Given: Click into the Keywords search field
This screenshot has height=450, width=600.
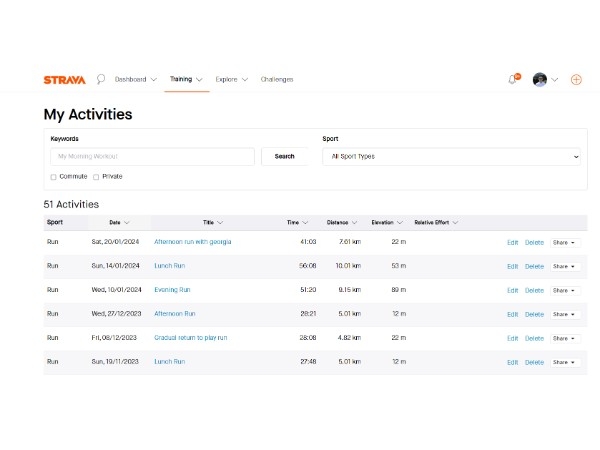Looking at the screenshot, I should point(152,157).
